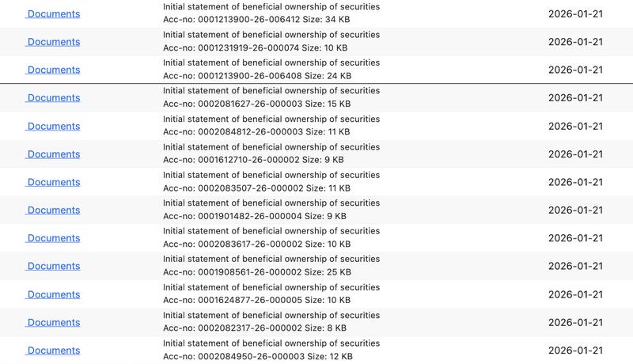This screenshot has width=633, height=364.
Task: Click Documents next to Acc-no 0001901482-26-000004
Action: point(53,210)
